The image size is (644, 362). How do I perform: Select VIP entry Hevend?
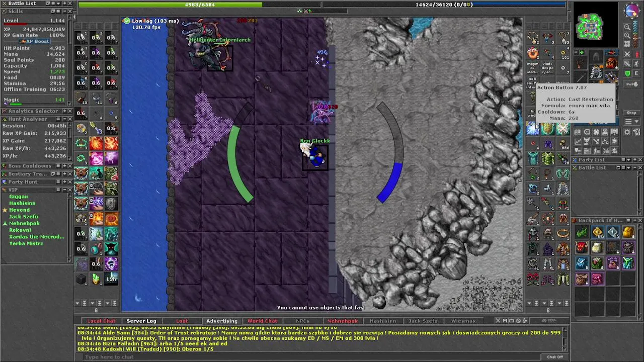click(19, 210)
